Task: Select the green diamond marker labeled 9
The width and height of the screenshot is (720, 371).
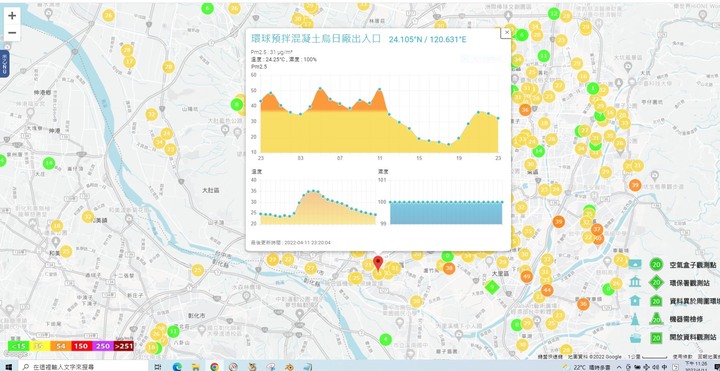Action: pos(492,288)
